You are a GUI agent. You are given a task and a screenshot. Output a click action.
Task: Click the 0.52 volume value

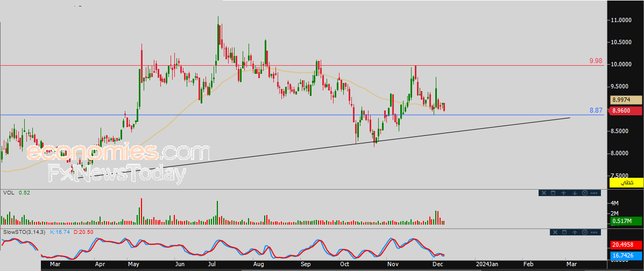[x=24, y=192]
